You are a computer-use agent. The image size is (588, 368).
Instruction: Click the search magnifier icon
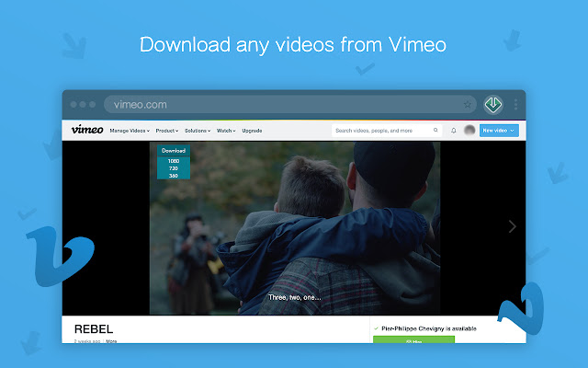435,131
